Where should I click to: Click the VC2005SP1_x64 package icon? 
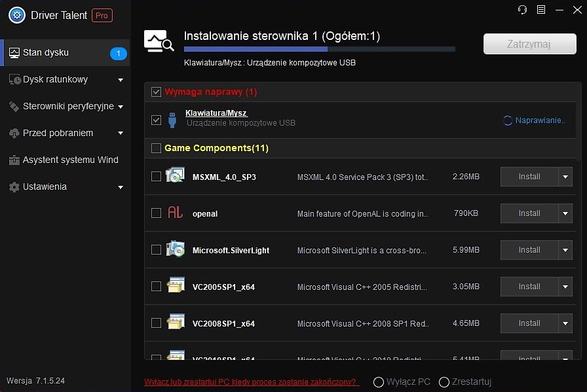coord(175,285)
